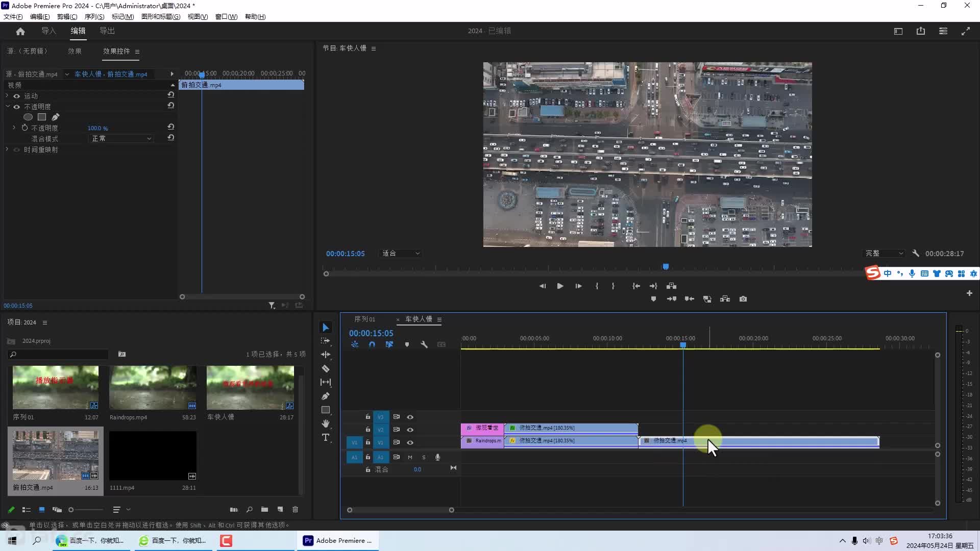Toggle opacity animation stopwatch
This screenshot has width=980, height=551.
point(24,128)
